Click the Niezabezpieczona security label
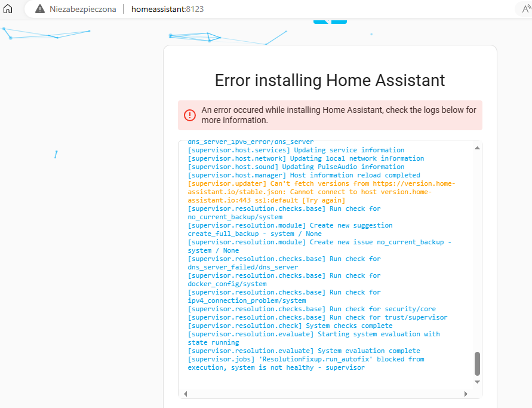This screenshot has height=408, width=532. click(83, 9)
